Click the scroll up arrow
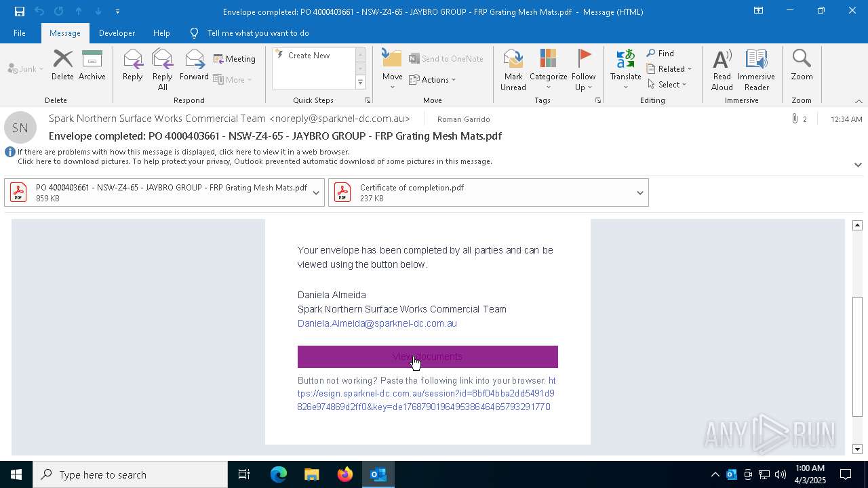The image size is (868, 488). 857,225
